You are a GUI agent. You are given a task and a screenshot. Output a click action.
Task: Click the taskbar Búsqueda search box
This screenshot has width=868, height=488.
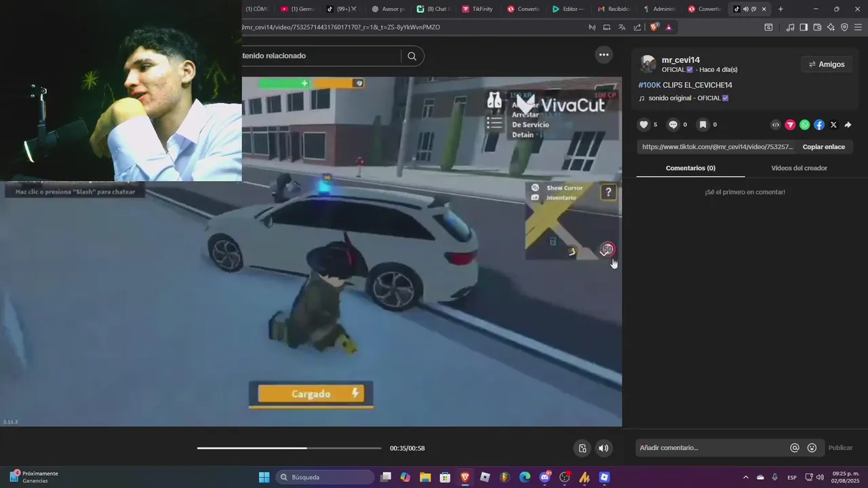point(325,477)
